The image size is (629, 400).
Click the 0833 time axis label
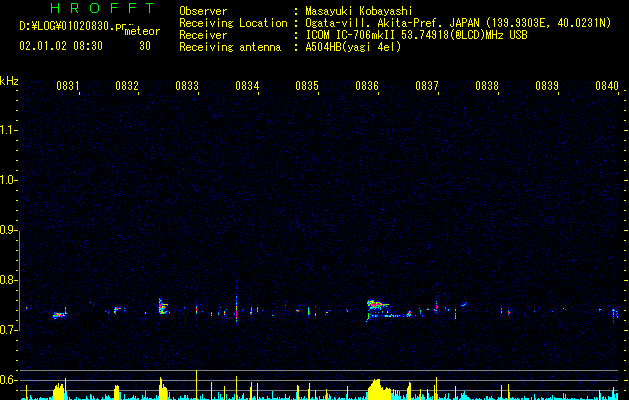(187, 86)
